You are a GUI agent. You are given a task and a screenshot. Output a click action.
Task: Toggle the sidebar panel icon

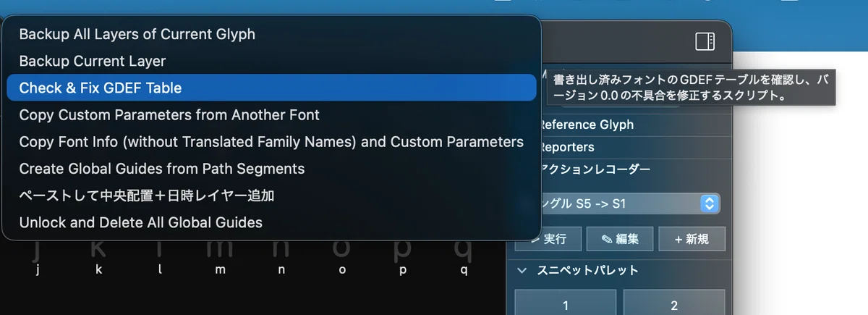(705, 41)
